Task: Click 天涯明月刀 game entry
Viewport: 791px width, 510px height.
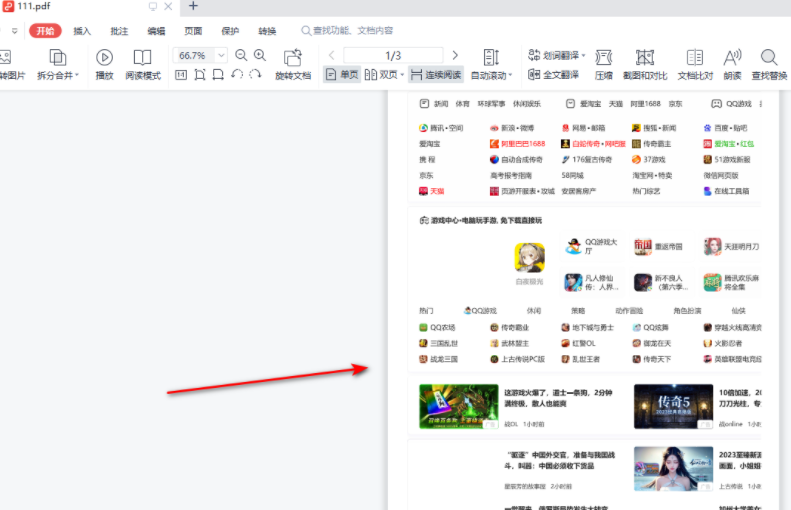Action: tap(731, 247)
